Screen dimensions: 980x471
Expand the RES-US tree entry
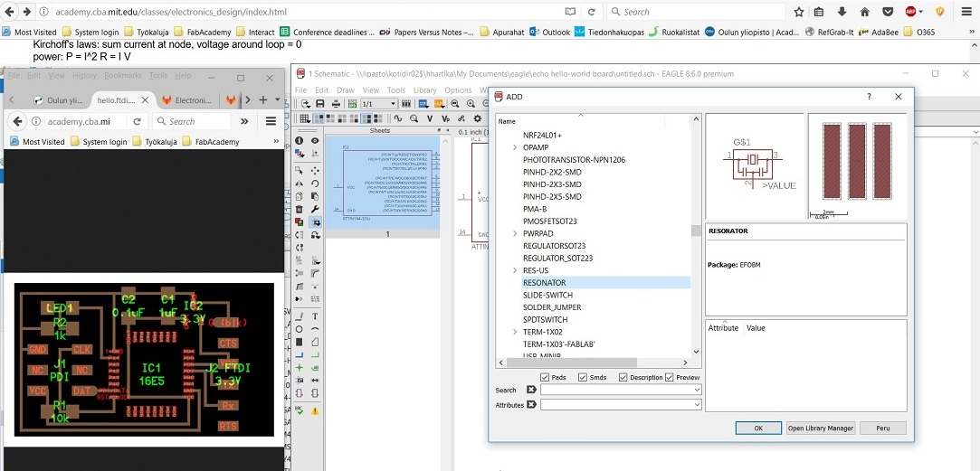[x=515, y=270]
